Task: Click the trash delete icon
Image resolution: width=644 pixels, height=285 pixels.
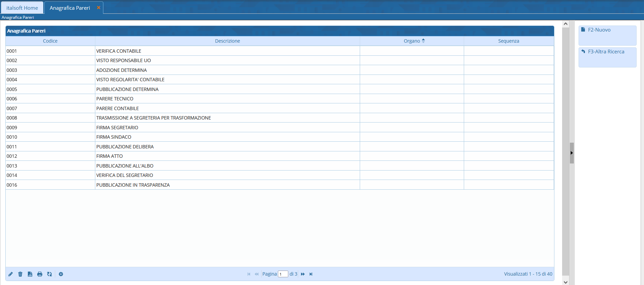Action: click(x=20, y=274)
